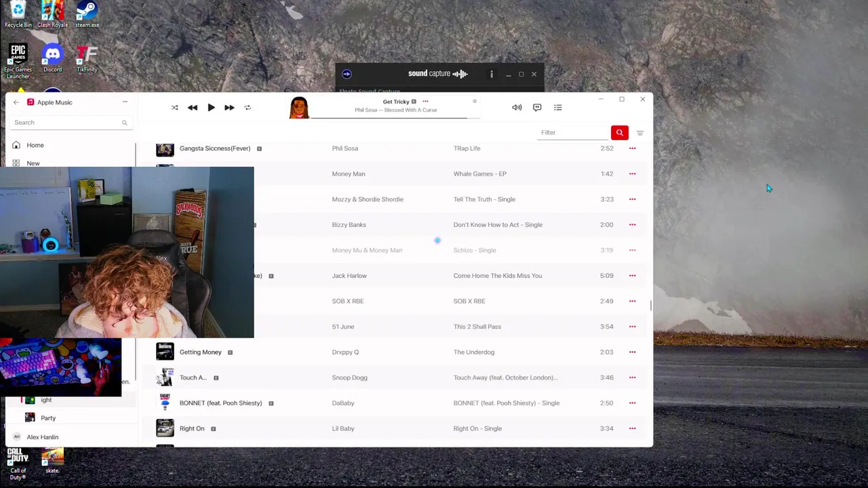868x488 pixels.
Task: Go back in Apple Music
Action: [16, 102]
